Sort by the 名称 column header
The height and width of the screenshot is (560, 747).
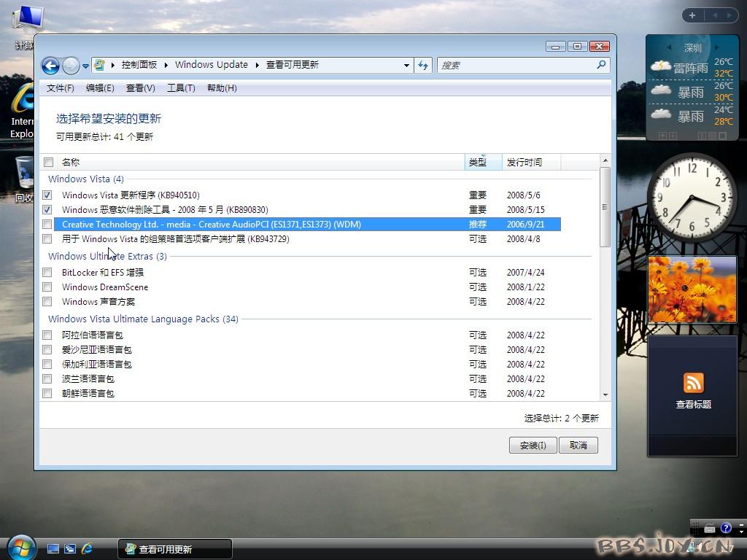261,163
